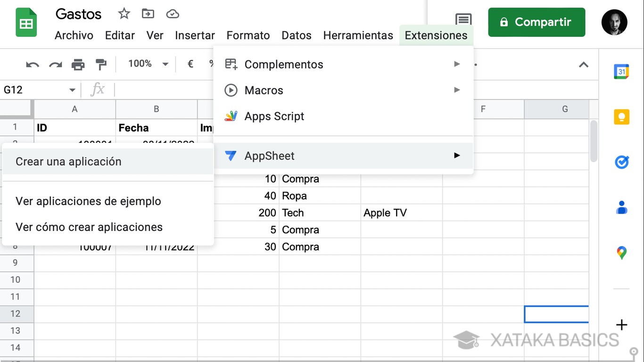Open the zoom level dropdown showing 100%

point(146,64)
